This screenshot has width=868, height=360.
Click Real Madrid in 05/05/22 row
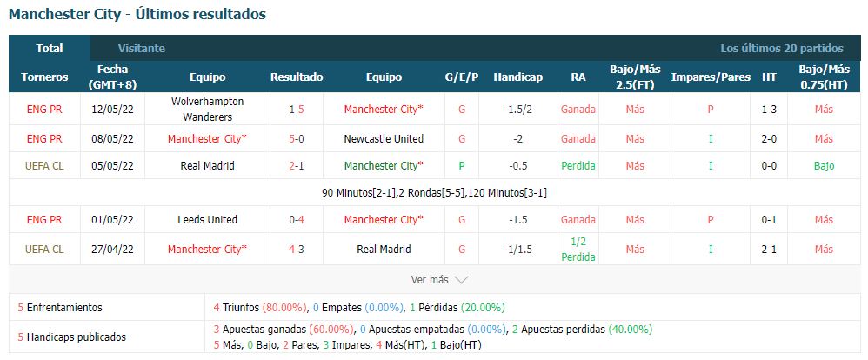208,165
